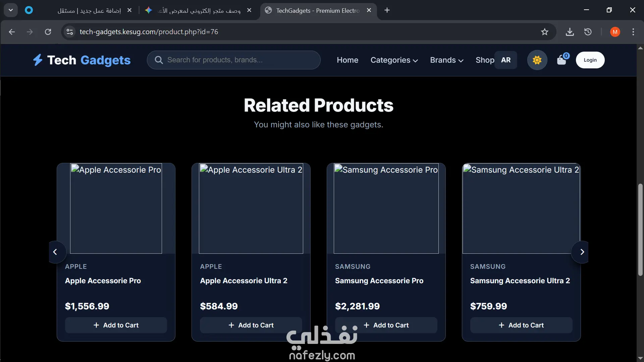Go to the Home page
The width and height of the screenshot is (644, 362).
[347, 60]
